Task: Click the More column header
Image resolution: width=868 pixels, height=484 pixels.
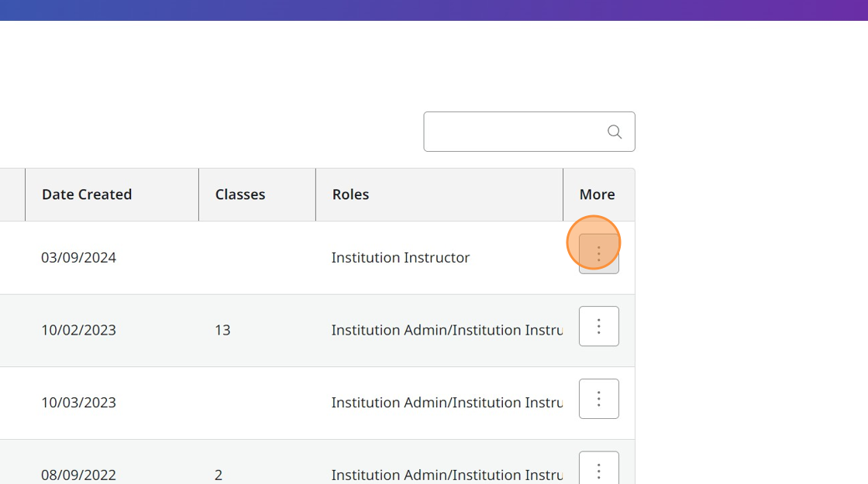Action: 597,194
